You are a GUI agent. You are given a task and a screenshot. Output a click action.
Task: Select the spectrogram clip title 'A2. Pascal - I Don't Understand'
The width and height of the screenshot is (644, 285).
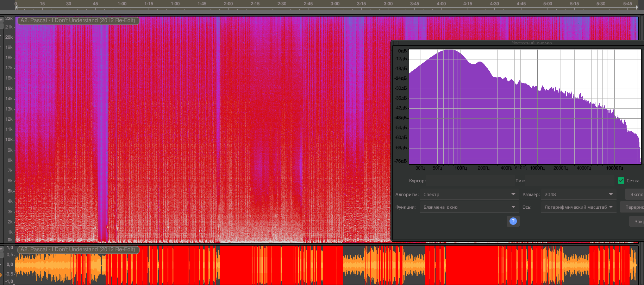point(78,20)
